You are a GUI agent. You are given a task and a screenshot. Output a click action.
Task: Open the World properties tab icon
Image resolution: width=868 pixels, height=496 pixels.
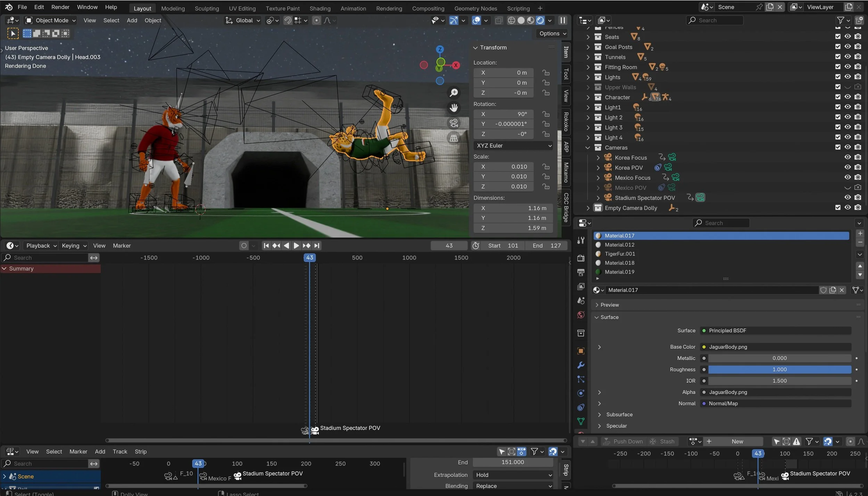[x=580, y=315]
